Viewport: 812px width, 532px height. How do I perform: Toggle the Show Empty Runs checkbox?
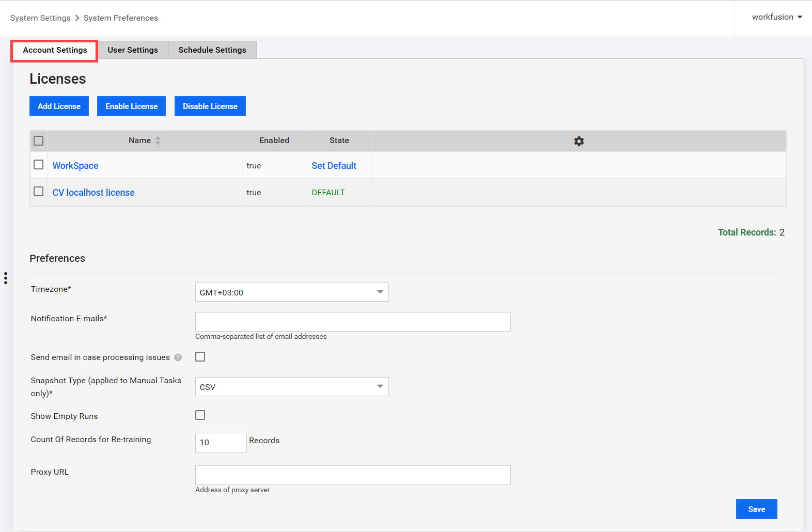[x=200, y=415]
